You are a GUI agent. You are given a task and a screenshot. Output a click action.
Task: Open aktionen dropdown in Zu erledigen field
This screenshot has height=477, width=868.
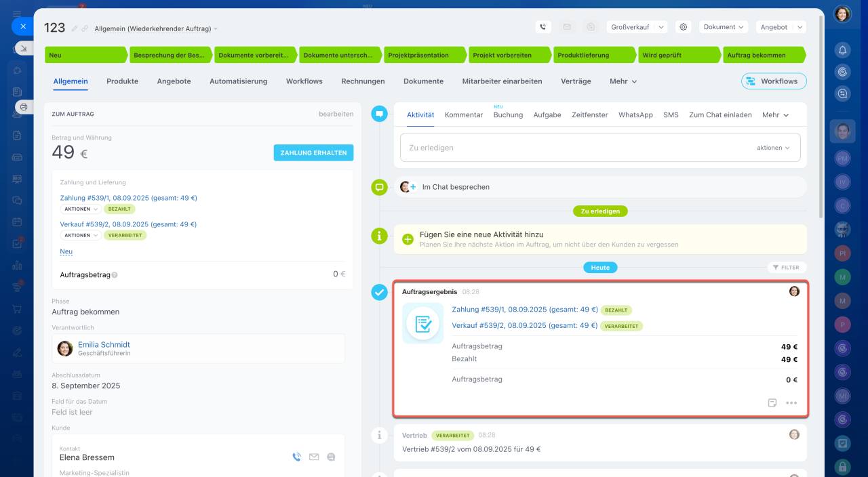tap(773, 148)
